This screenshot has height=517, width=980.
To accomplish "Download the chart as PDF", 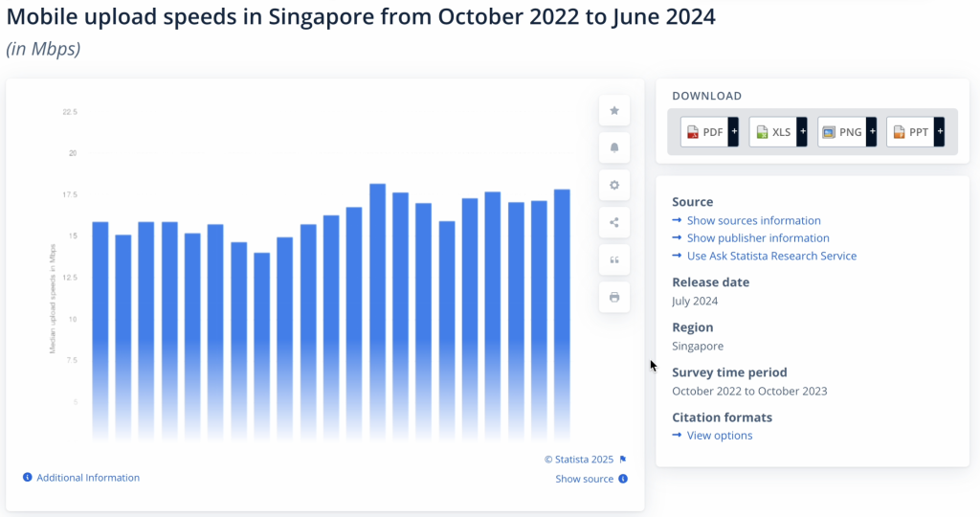I will click(704, 132).
